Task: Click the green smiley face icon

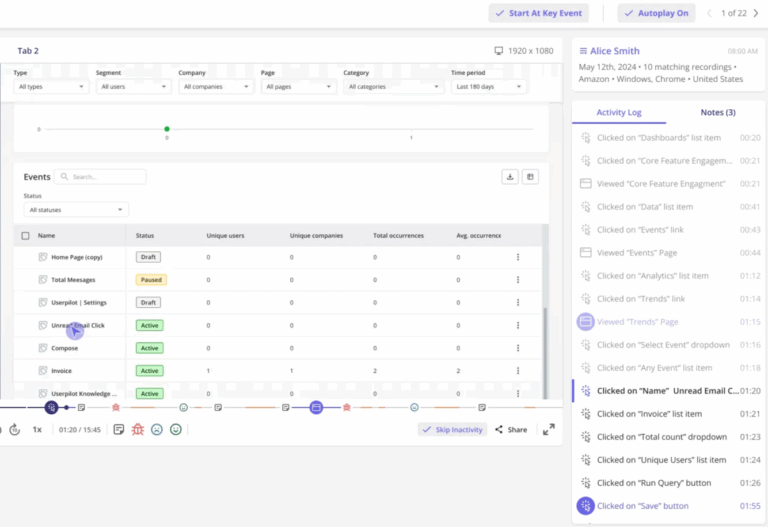Action: pyautogui.click(x=176, y=430)
